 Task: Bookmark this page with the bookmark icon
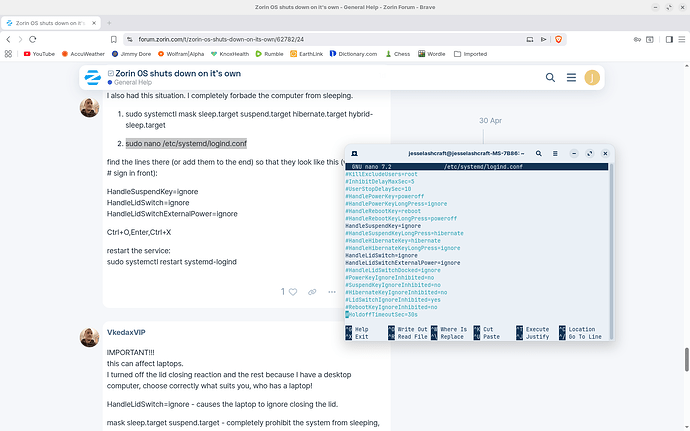click(x=114, y=39)
